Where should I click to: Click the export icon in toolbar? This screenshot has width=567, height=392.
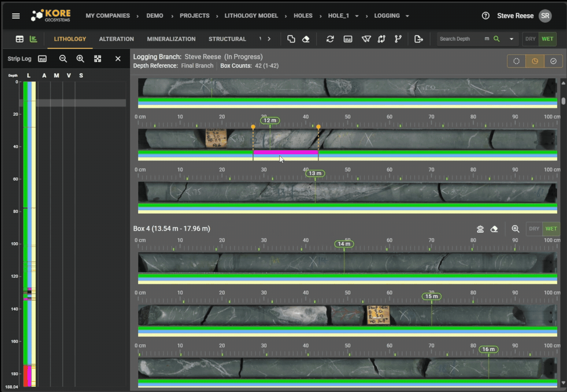coord(419,39)
